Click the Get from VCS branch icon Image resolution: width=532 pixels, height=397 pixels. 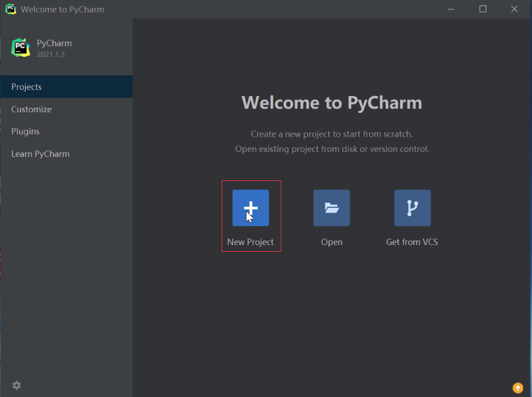point(412,208)
